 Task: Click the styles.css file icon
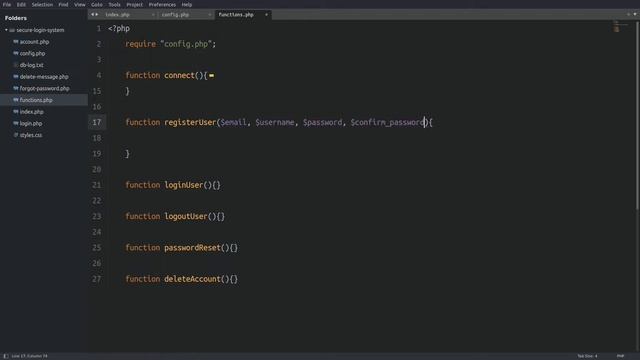point(16,135)
